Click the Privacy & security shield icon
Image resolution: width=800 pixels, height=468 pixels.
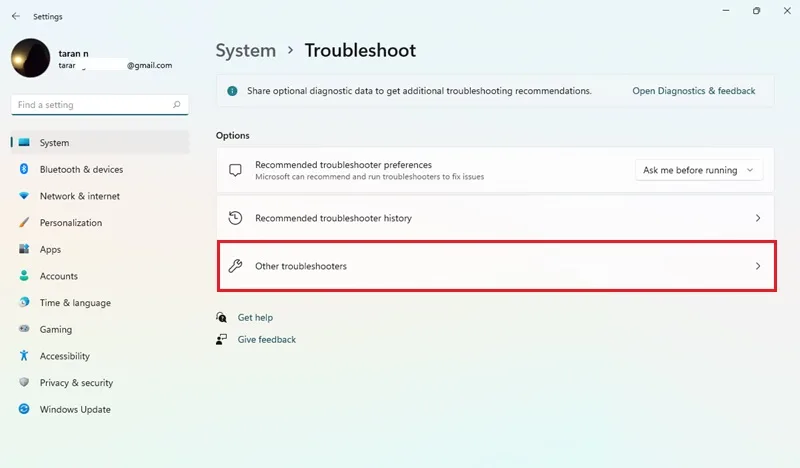pos(24,382)
